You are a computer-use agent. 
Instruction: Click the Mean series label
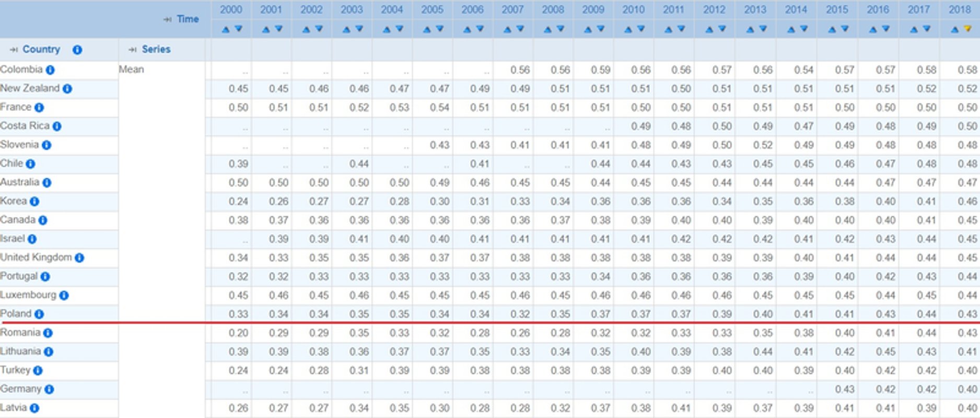132,69
